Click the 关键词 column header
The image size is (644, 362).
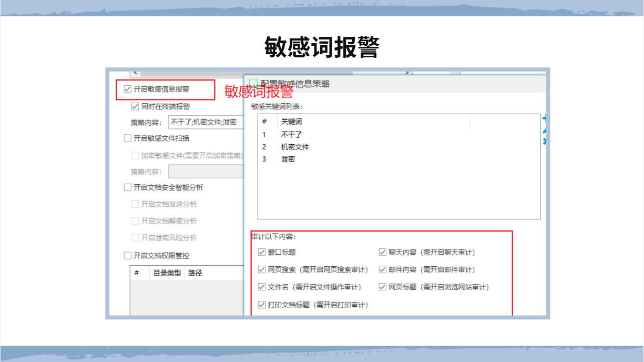(292, 122)
